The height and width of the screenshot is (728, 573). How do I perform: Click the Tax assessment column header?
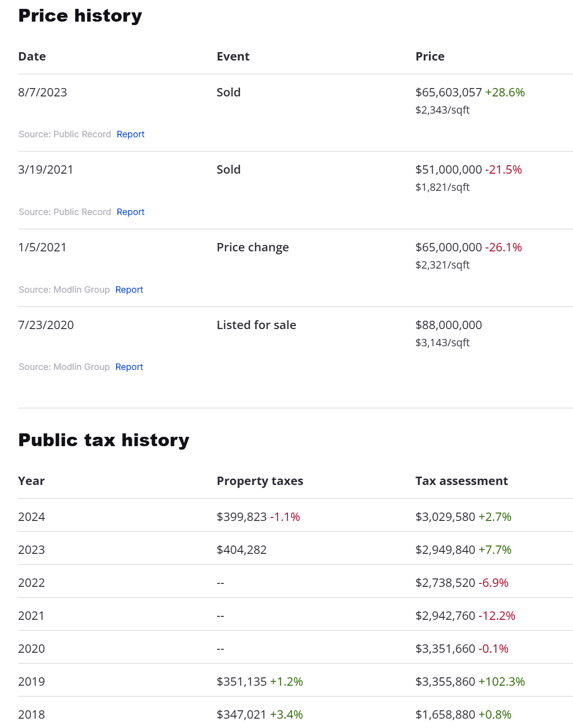coord(461,481)
